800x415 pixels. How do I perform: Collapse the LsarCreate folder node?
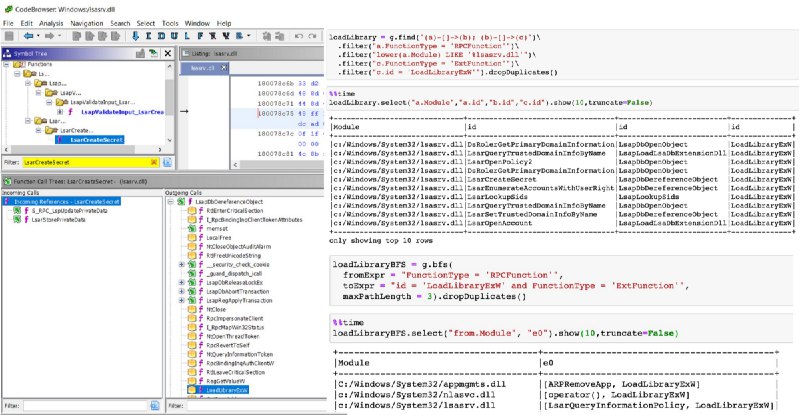(38, 130)
